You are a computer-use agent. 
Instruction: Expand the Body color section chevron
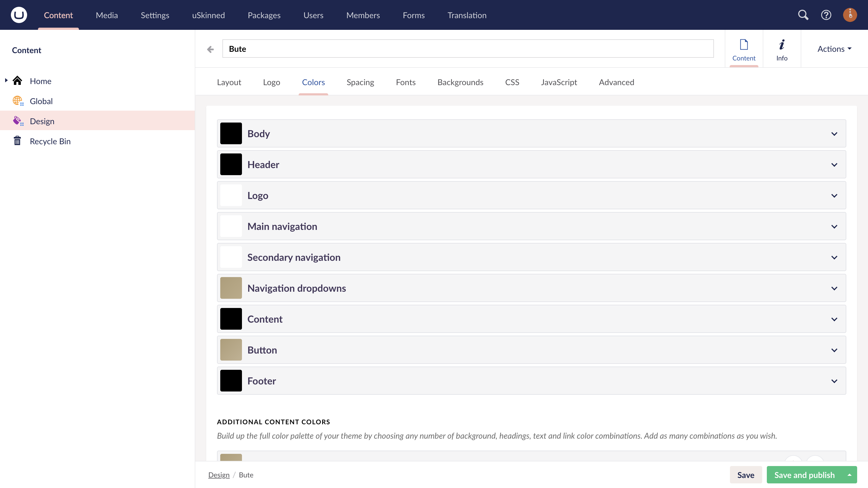click(x=834, y=134)
